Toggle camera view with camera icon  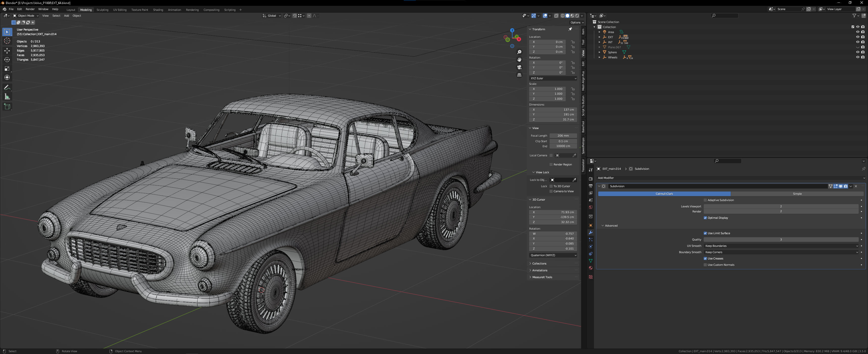pos(519,67)
